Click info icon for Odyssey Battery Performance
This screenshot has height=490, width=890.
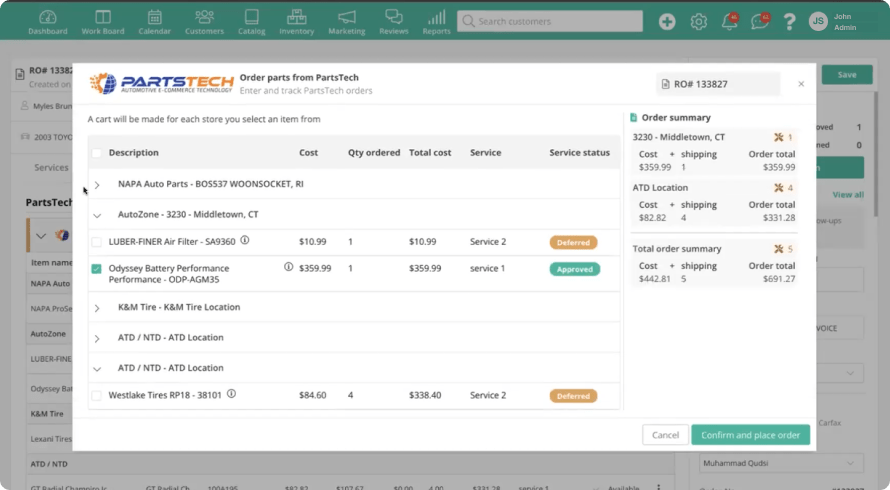[x=288, y=267]
